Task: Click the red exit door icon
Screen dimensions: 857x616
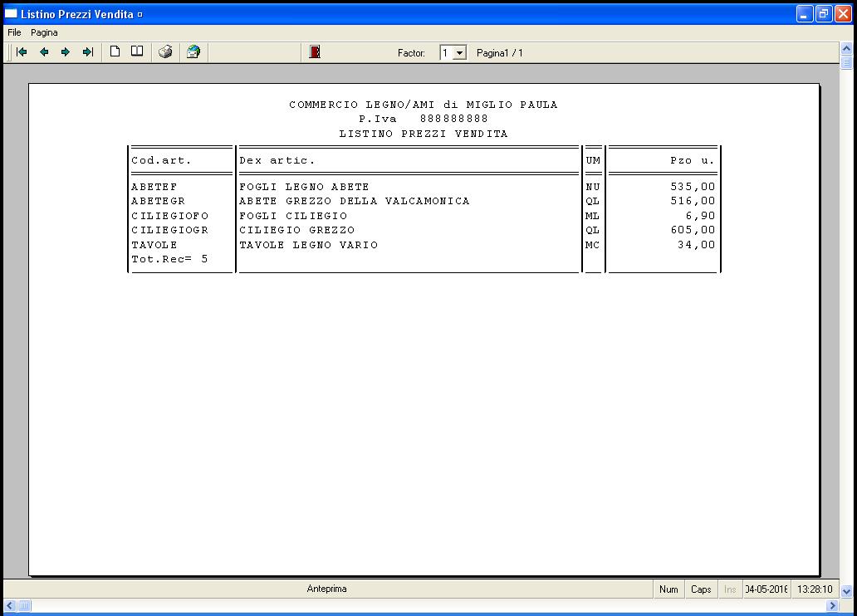Action: click(x=315, y=52)
